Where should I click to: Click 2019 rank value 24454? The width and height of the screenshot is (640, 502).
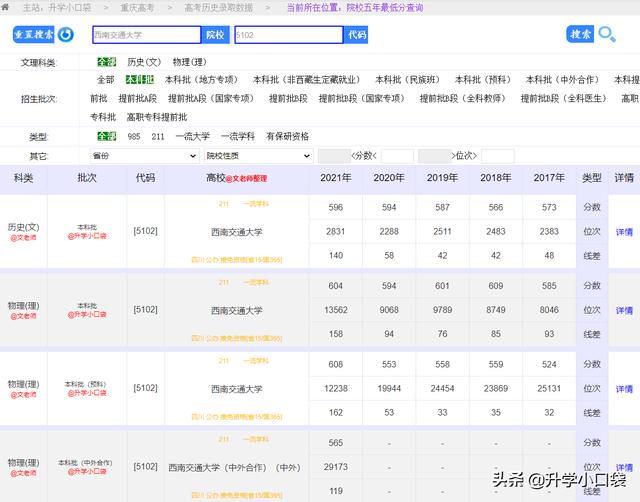pos(442,389)
